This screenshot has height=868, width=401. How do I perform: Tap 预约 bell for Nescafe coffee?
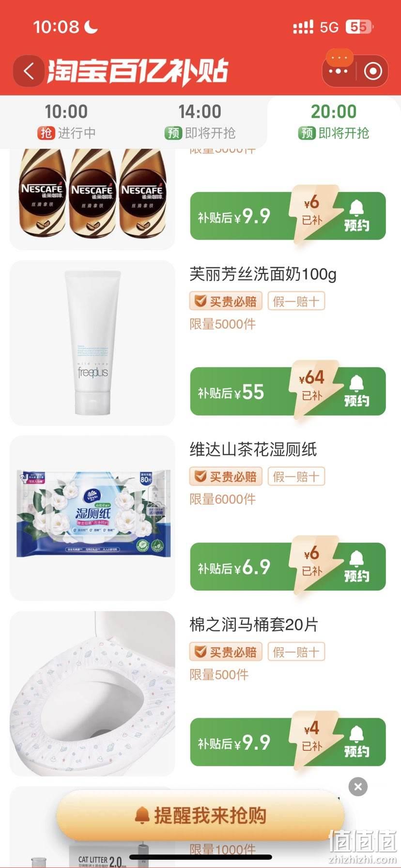[x=357, y=216]
